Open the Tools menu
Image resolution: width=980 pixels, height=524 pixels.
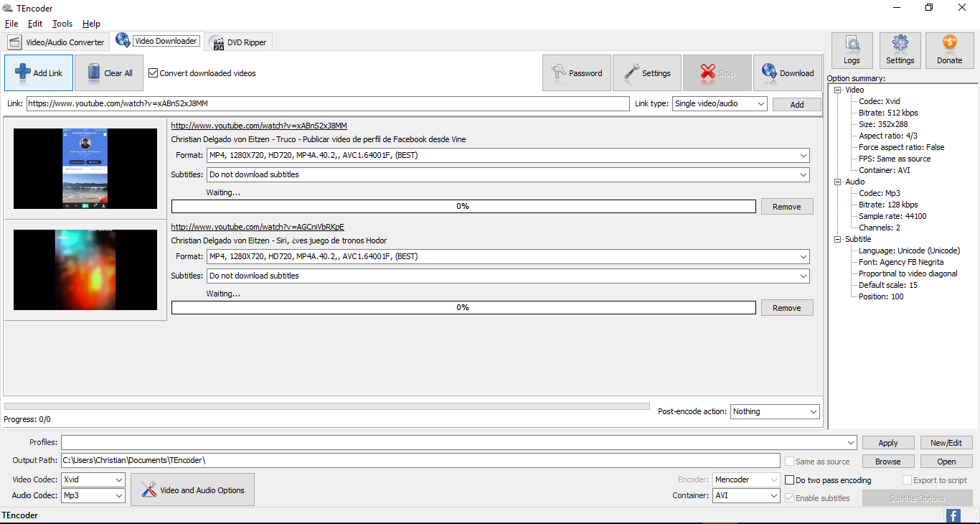(x=62, y=24)
